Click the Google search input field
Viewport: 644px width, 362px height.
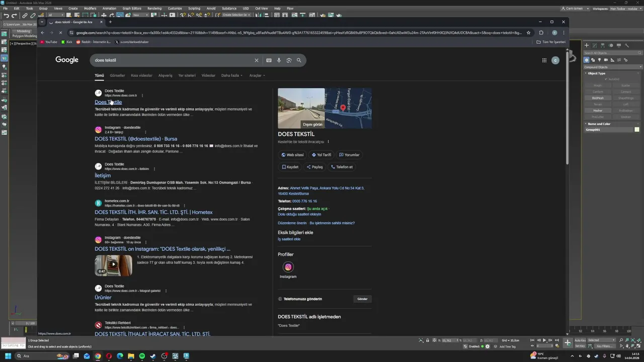[x=174, y=60]
